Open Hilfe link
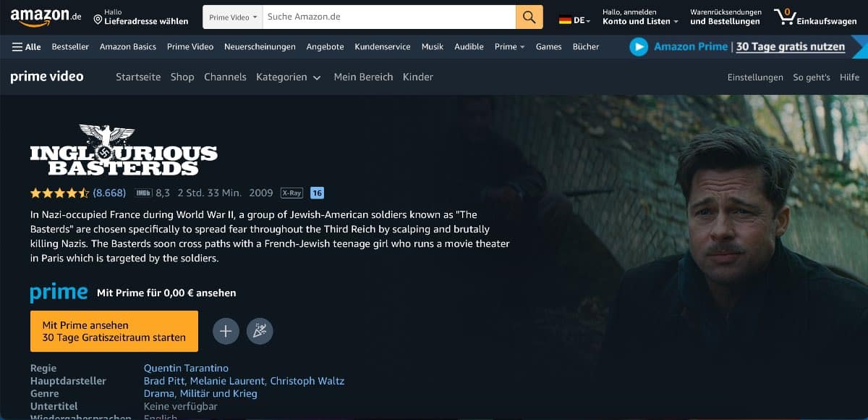Screen dimensions: 868x420 coord(849,77)
